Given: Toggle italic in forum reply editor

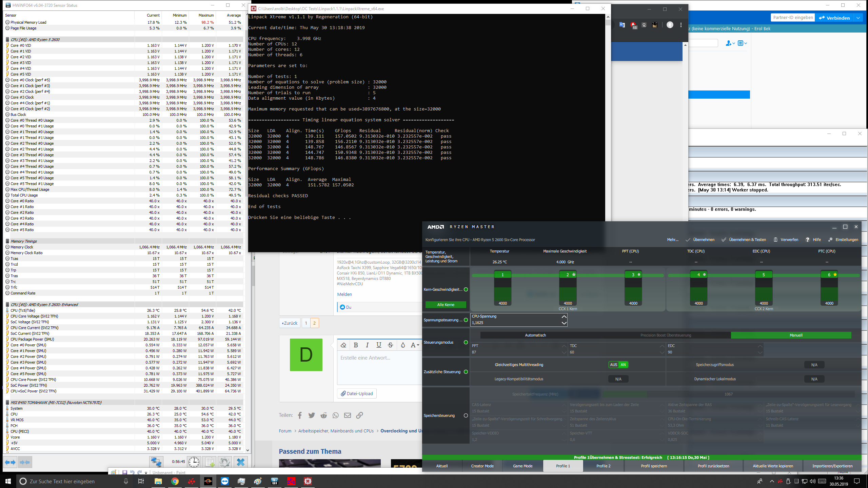Looking at the screenshot, I should [367, 345].
